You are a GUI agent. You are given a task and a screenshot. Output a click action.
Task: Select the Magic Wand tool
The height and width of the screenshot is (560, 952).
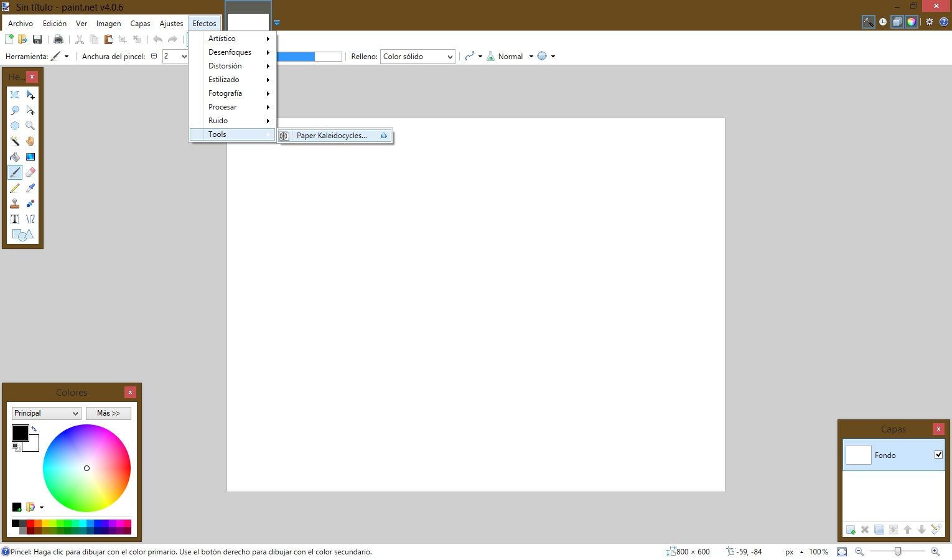(x=15, y=141)
